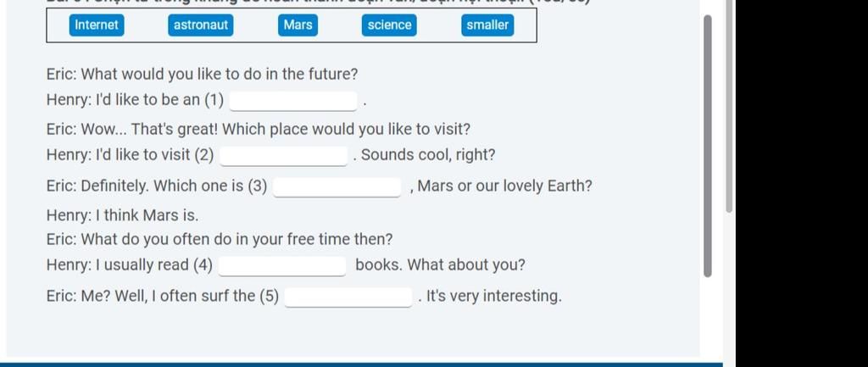Select the 'Internet' word chip
The height and width of the screenshot is (367, 868).
click(97, 25)
